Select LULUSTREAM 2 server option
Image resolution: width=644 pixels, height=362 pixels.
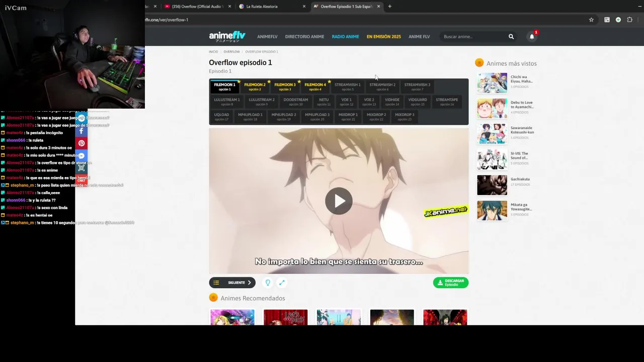[x=262, y=102]
